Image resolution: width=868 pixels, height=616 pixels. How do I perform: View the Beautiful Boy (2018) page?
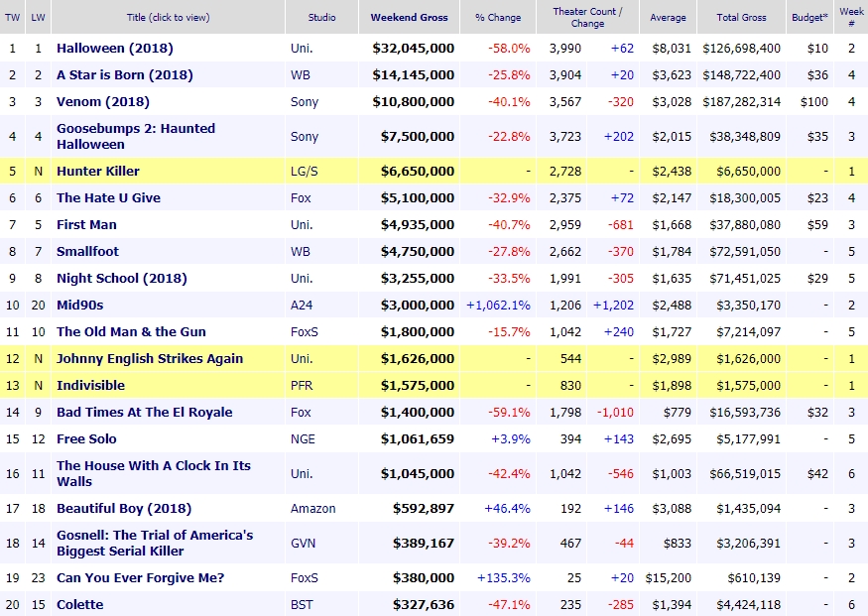[124, 508]
